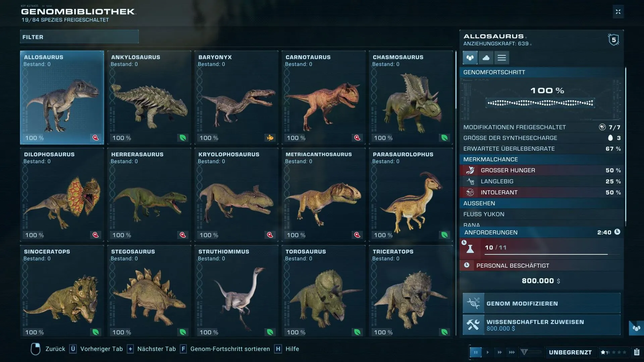Click the carnivore icon on Carnotaurus card
The height and width of the screenshot is (362, 644).
click(357, 138)
